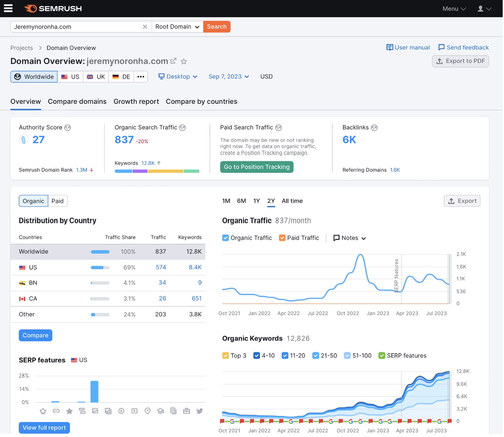Image resolution: width=504 pixels, height=437 pixels.
Task: Click the Compare button
Action: tap(35, 335)
